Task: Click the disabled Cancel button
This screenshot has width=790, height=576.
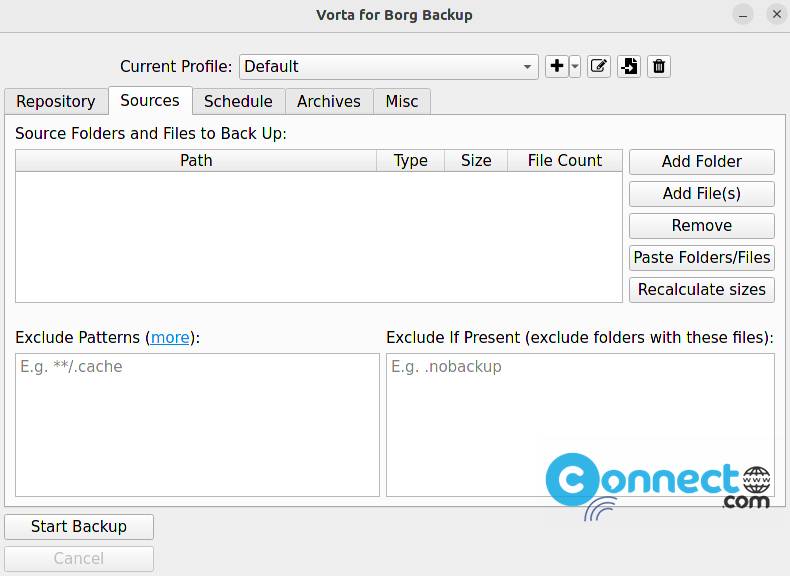Action: (x=79, y=558)
